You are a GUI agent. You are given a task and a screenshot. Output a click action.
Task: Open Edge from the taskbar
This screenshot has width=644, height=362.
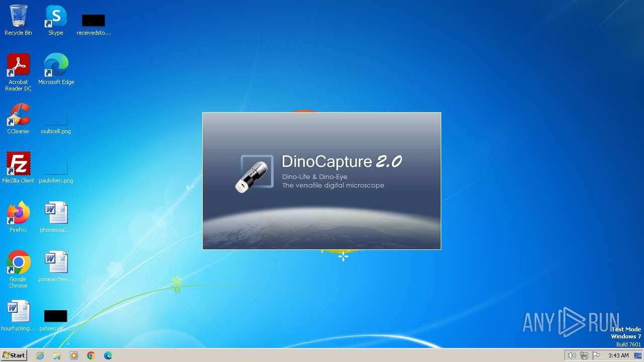click(x=108, y=355)
